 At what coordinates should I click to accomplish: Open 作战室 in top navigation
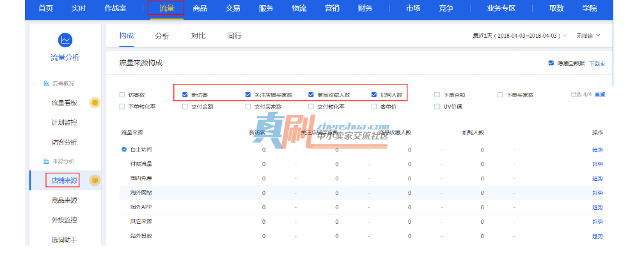115,8
